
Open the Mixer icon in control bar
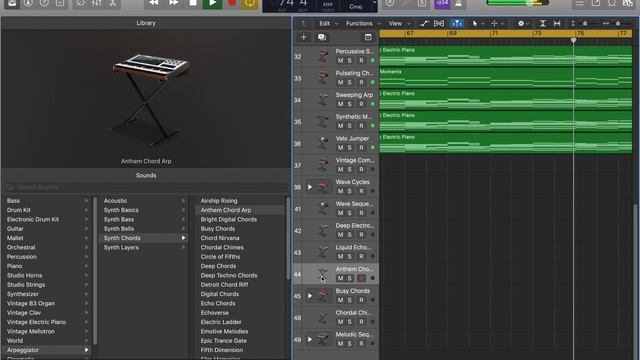(96, 4)
